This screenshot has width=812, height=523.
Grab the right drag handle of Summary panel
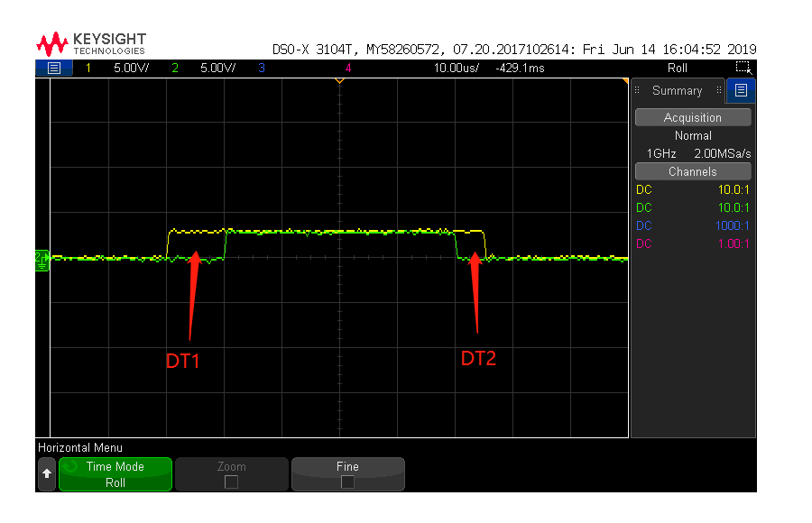pyautogui.click(x=719, y=90)
